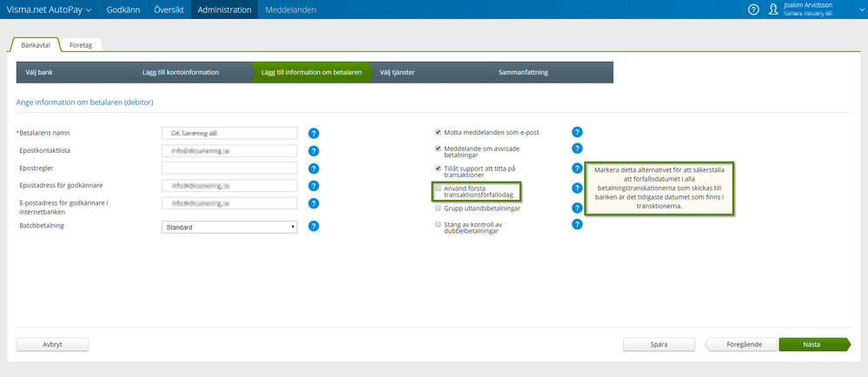Go to the Sammanfattning step
The height and width of the screenshot is (377, 868).
tap(551, 72)
